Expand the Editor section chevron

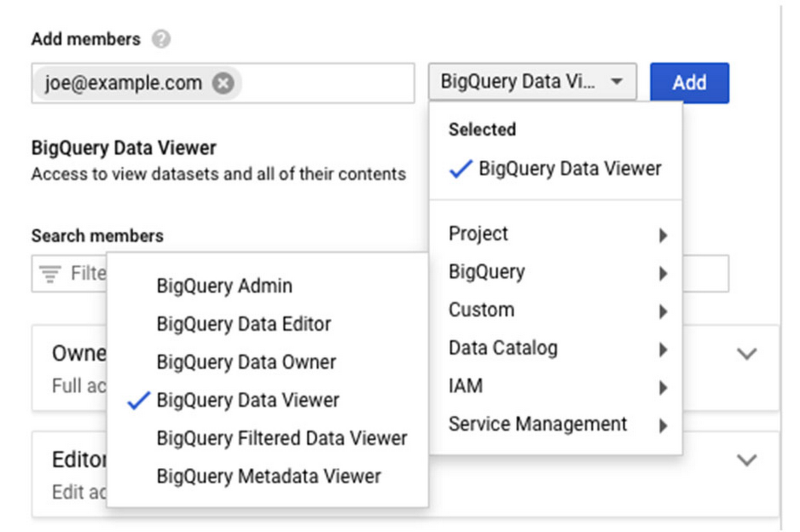pyautogui.click(x=747, y=459)
